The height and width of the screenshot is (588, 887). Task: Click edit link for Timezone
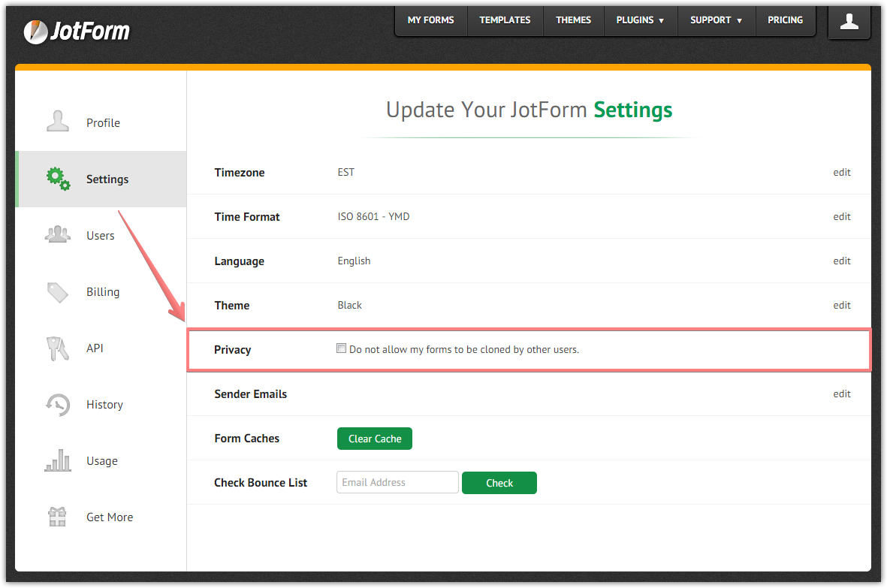[841, 172]
